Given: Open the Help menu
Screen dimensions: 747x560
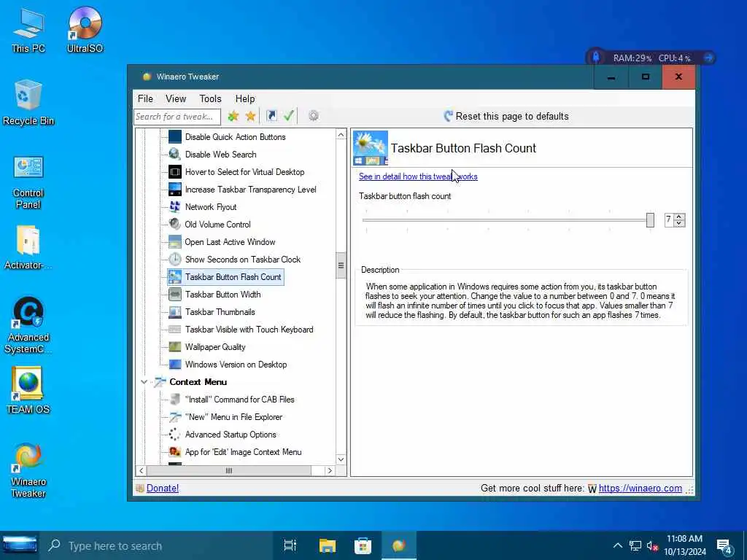Looking at the screenshot, I should coord(245,98).
